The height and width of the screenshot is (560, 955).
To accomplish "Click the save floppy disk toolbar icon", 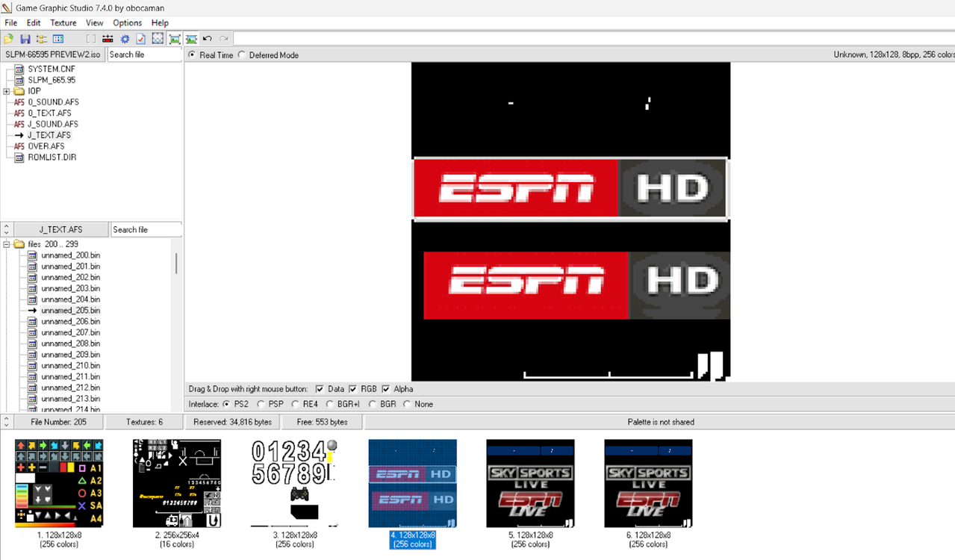I will (25, 39).
